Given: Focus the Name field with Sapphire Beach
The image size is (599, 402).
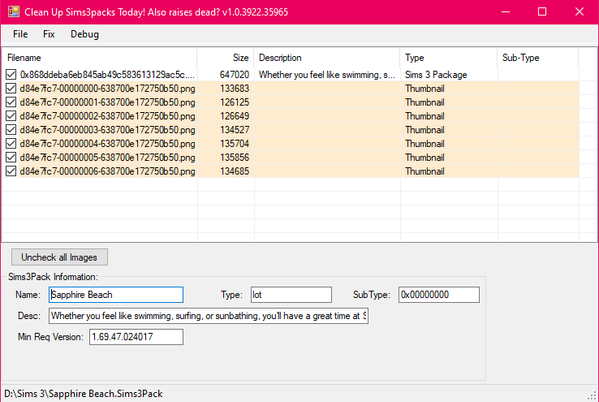Looking at the screenshot, I should 116,295.
